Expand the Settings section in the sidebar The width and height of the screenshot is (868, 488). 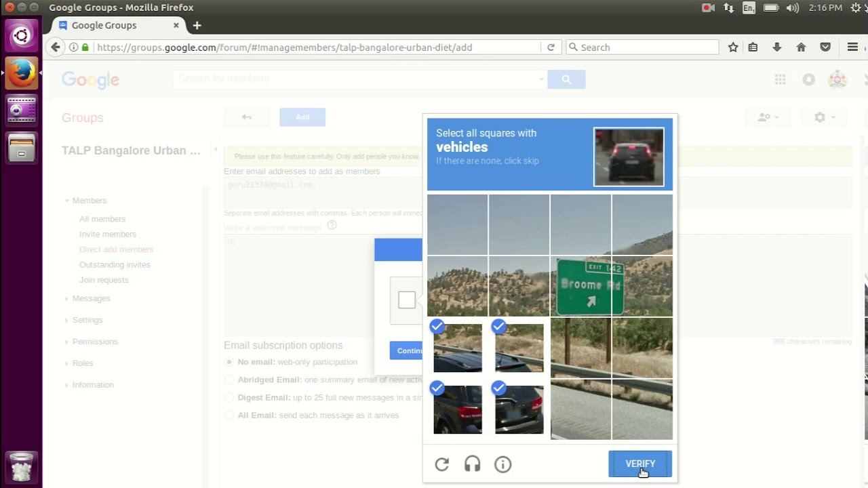tap(67, 320)
